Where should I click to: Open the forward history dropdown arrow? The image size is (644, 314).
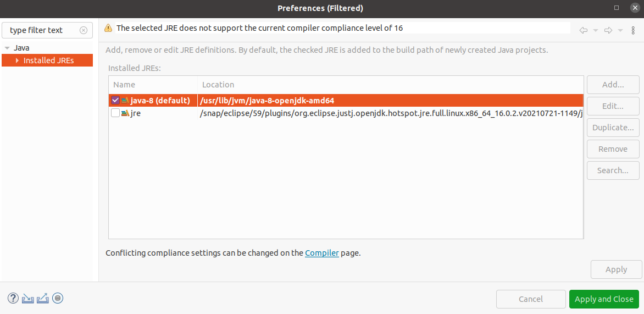(x=620, y=30)
